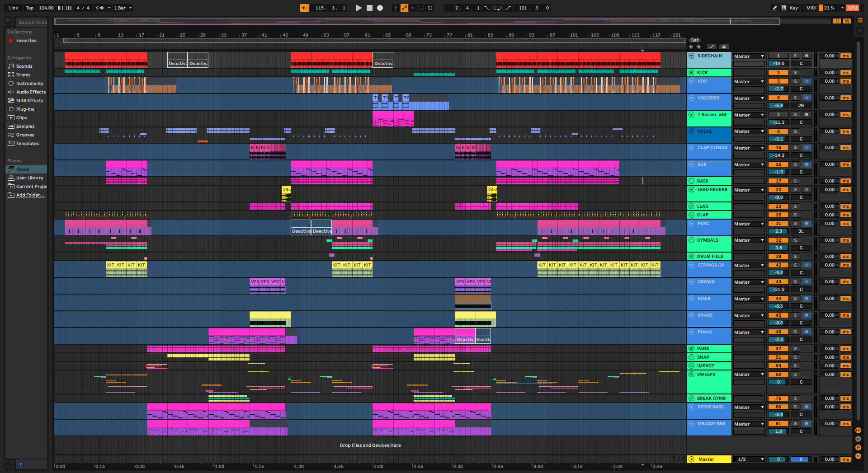Jump to Next Locator arrow
Image resolution: width=868 pixels, height=473 pixels.
pyautogui.click(x=698, y=47)
